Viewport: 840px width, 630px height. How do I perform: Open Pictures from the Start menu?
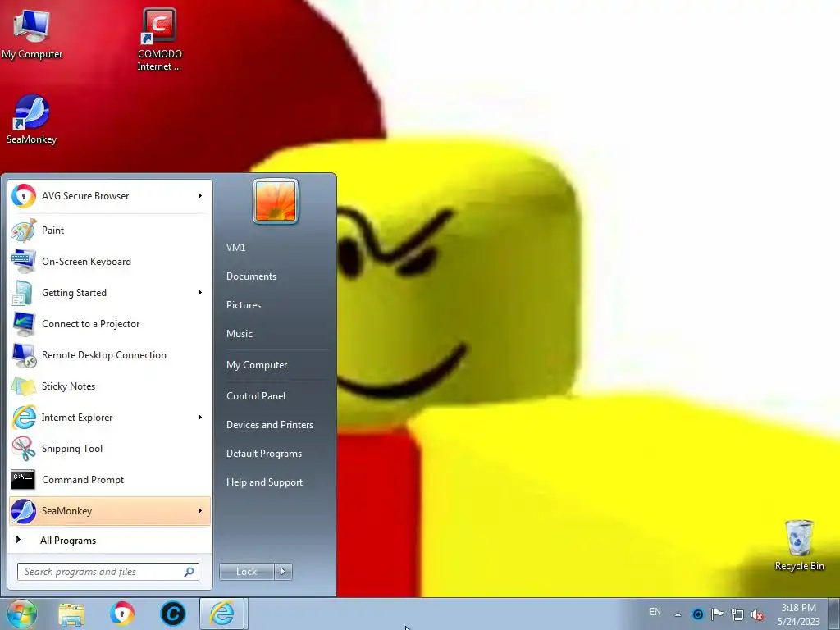coord(243,305)
